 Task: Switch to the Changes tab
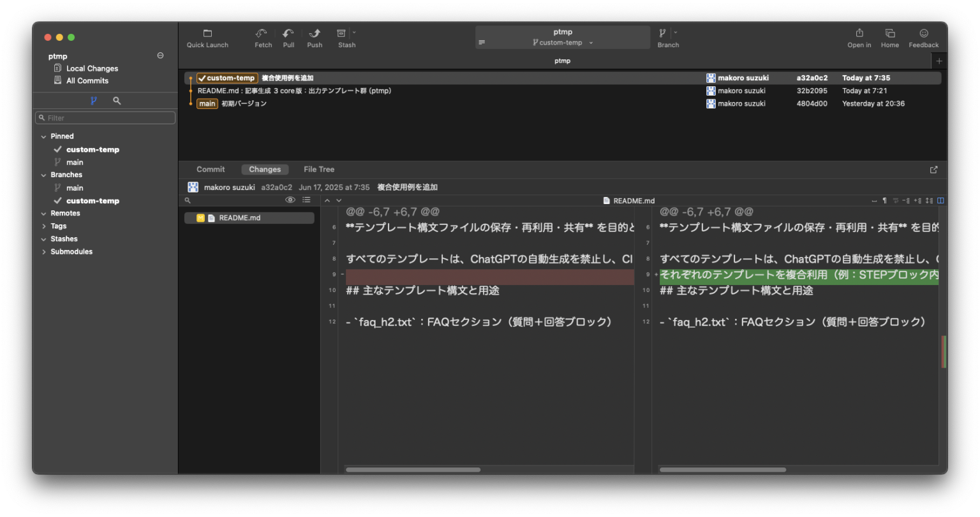click(265, 170)
